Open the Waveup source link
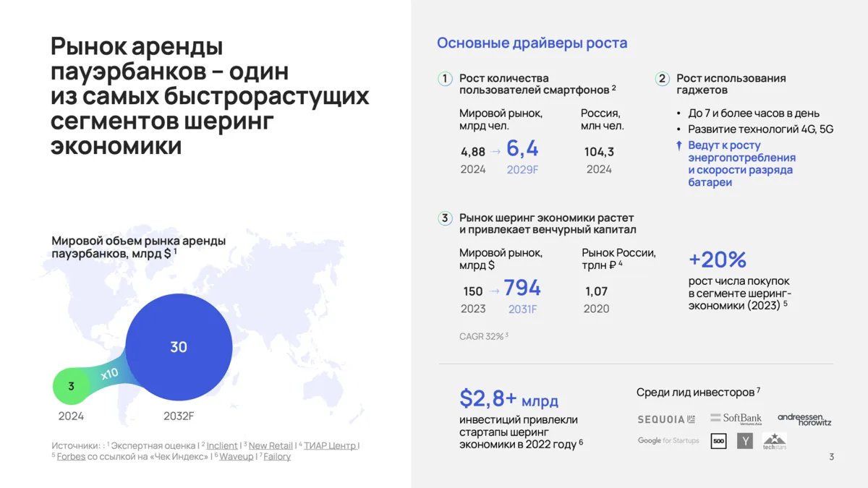Viewport: 868px width, 488px height. (237, 457)
